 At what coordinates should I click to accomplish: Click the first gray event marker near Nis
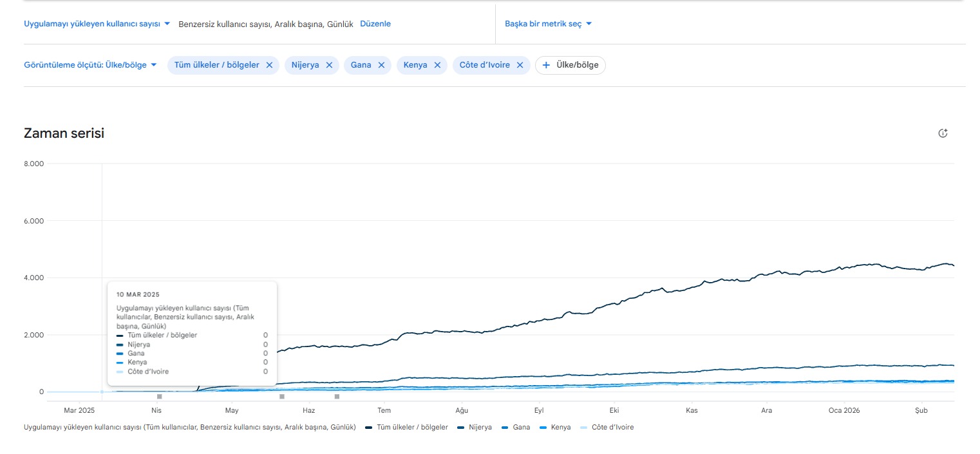point(160,397)
